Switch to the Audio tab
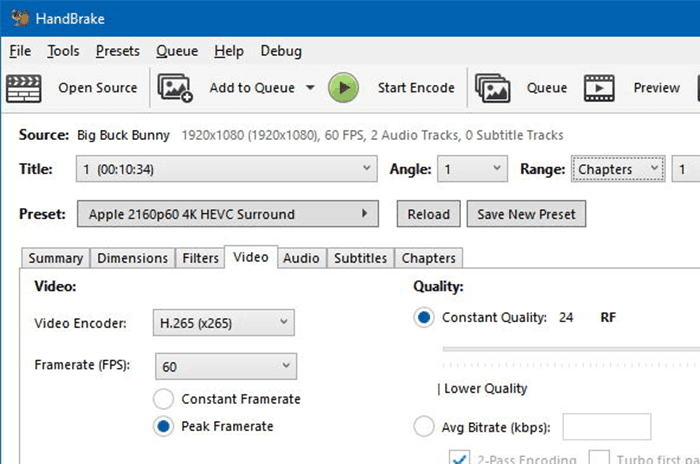The height and width of the screenshot is (464, 700). point(301,258)
